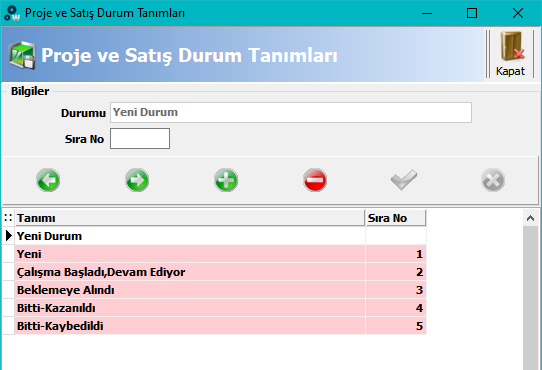Click the vertical scrollbar track
The image size is (542, 370).
531,297
